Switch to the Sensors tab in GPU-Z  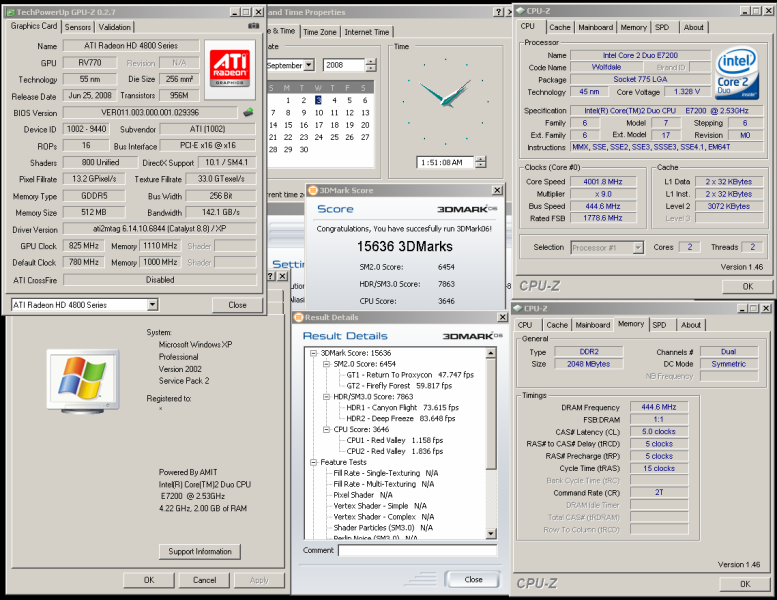(x=78, y=27)
